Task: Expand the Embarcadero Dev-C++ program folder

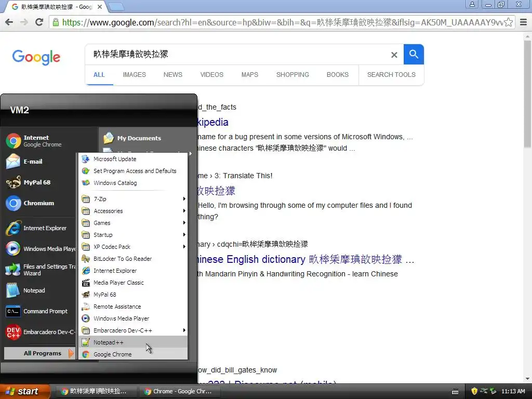Action: (133, 330)
